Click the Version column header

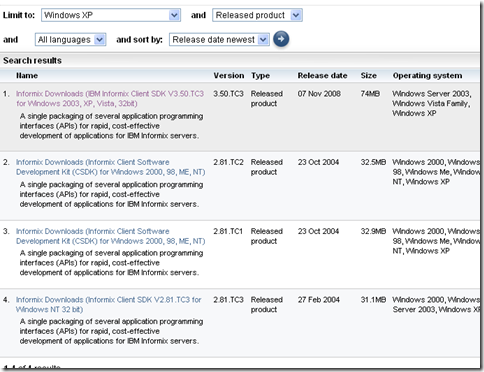229,76
